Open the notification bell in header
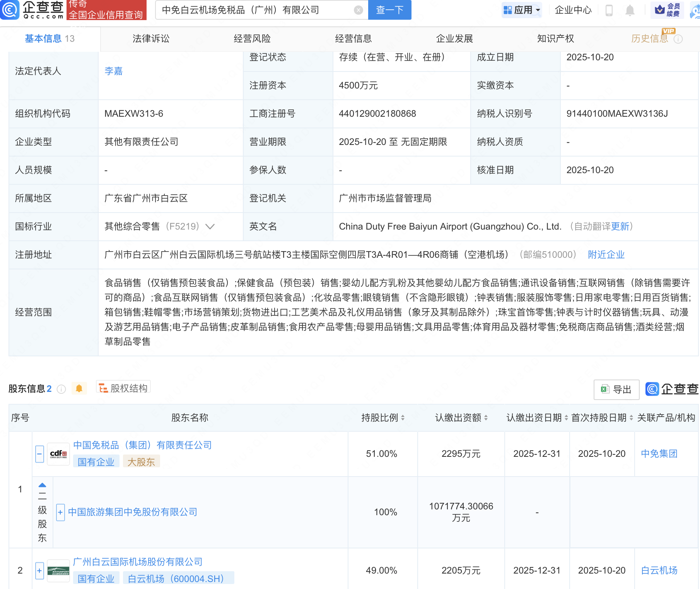This screenshot has height=589, width=700. (630, 10)
